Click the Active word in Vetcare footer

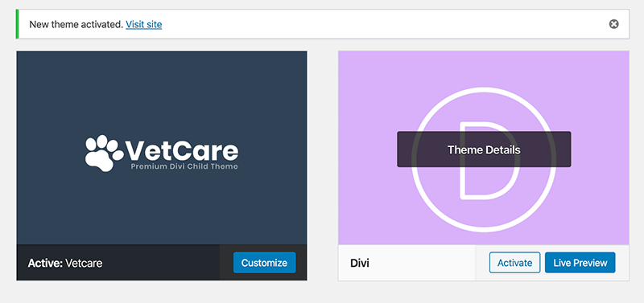45,263
